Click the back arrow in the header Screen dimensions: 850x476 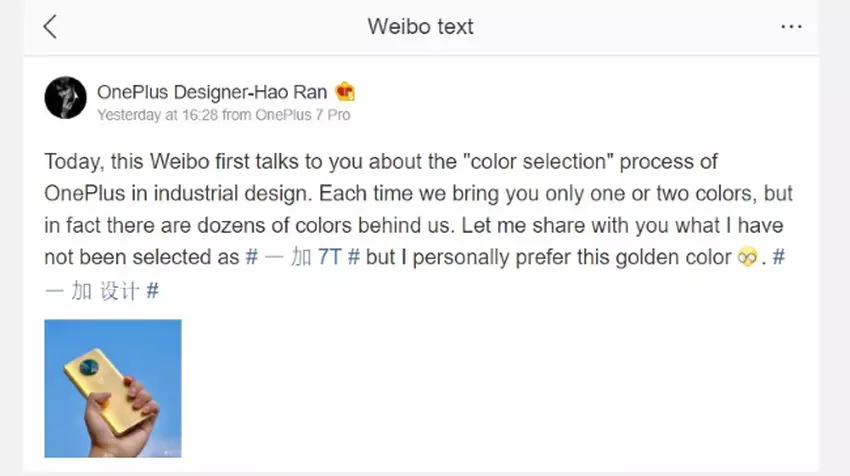click(50, 27)
